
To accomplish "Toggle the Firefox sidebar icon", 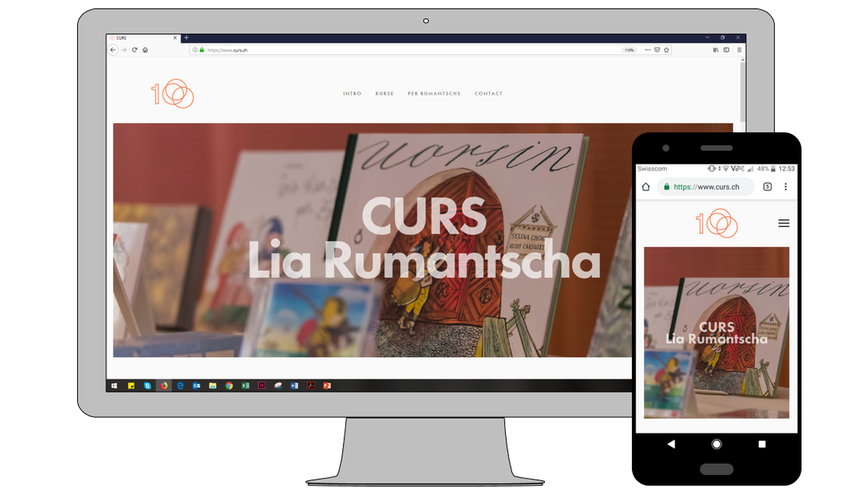I will 726,50.
